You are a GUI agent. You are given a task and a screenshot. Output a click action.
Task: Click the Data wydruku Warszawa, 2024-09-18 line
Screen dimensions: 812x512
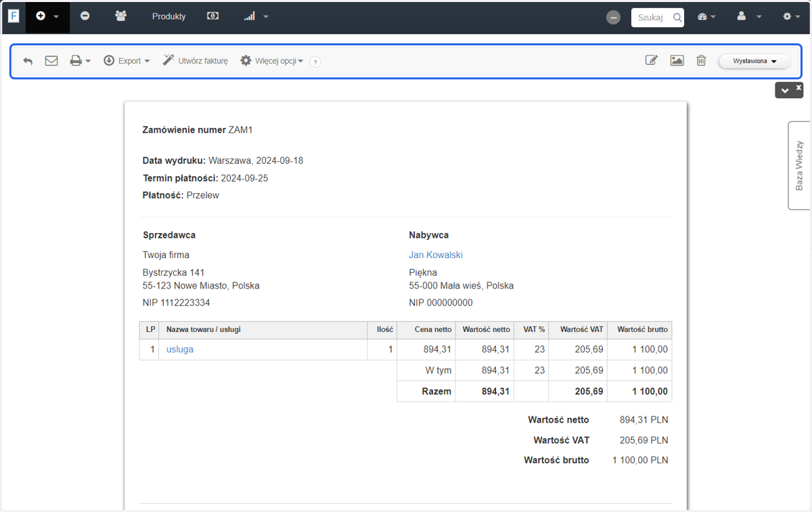223,161
